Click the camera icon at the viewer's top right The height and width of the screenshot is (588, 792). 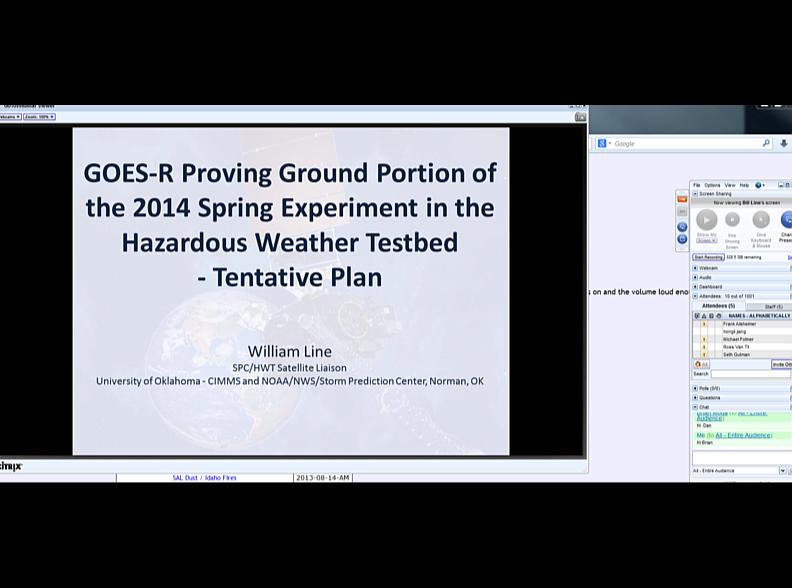(580, 117)
